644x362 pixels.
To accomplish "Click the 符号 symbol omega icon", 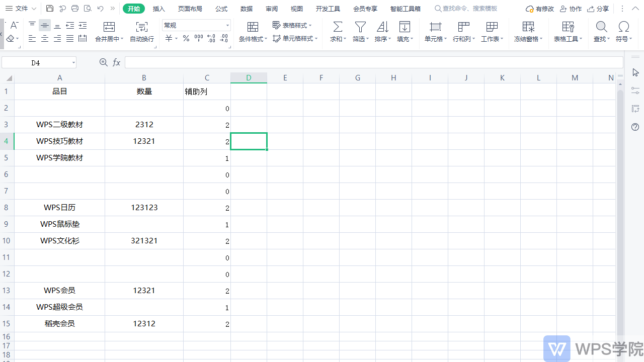I will (624, 27).
